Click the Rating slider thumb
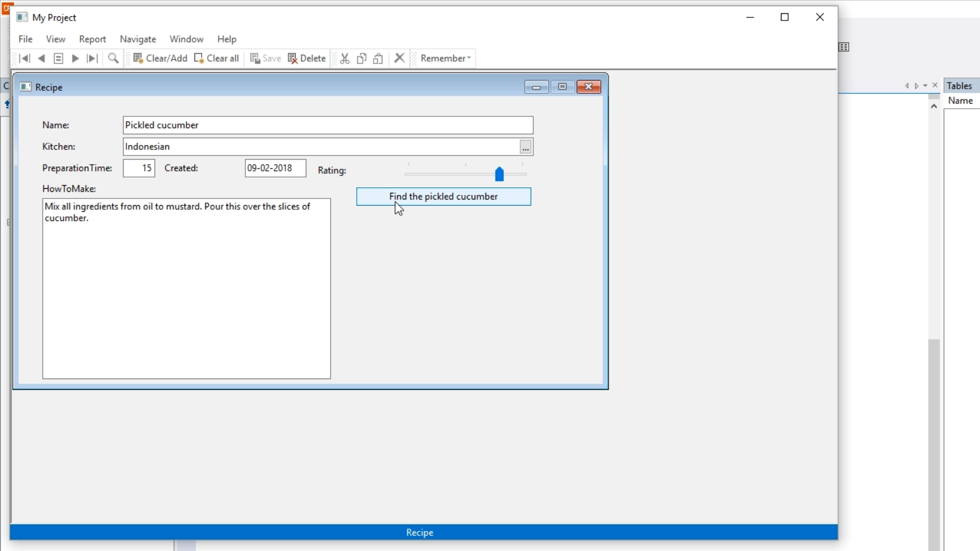 coord(499,174)
